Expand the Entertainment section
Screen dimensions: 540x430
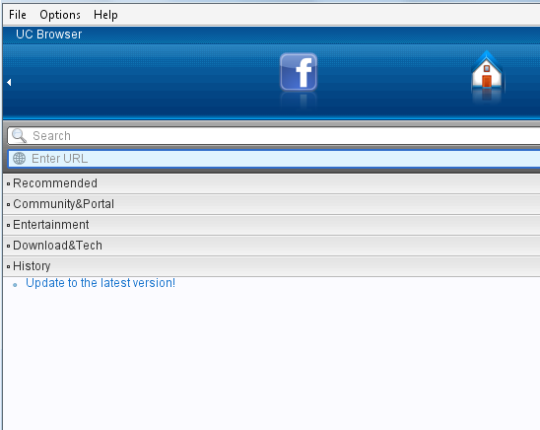tap(271, 225)
